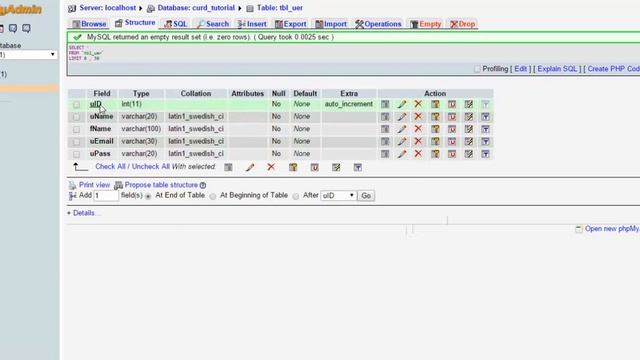640x360 pixels.
Task: Add fulltext index on uEmail row
Action: coord(485,142)
